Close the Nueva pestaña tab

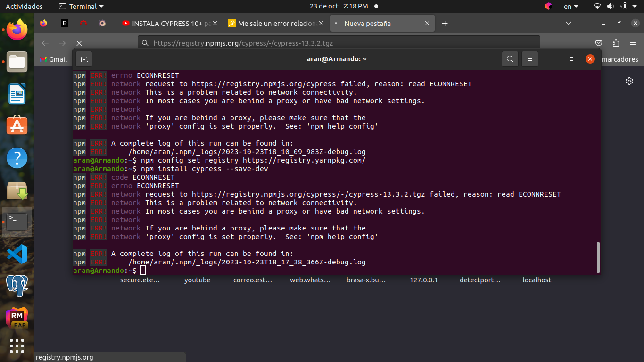pyautogui.click(x=427, y=23)
